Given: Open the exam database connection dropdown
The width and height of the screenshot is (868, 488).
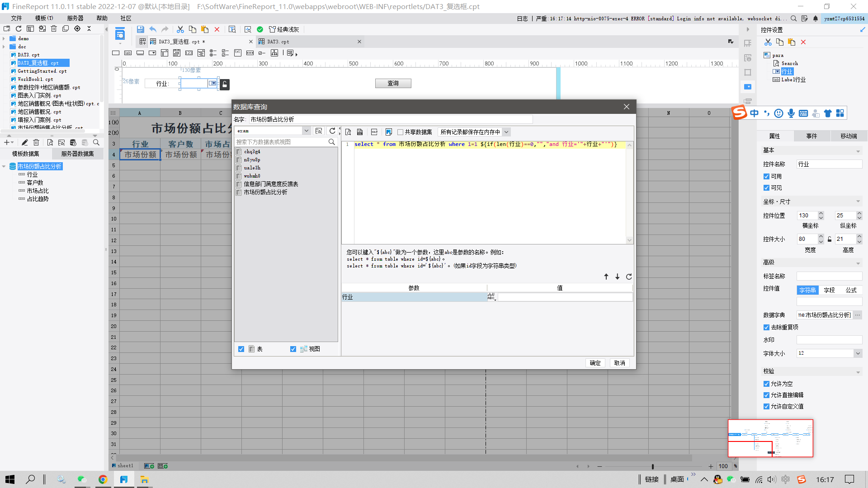Looking at the screenshot, I should pos(306,131).
